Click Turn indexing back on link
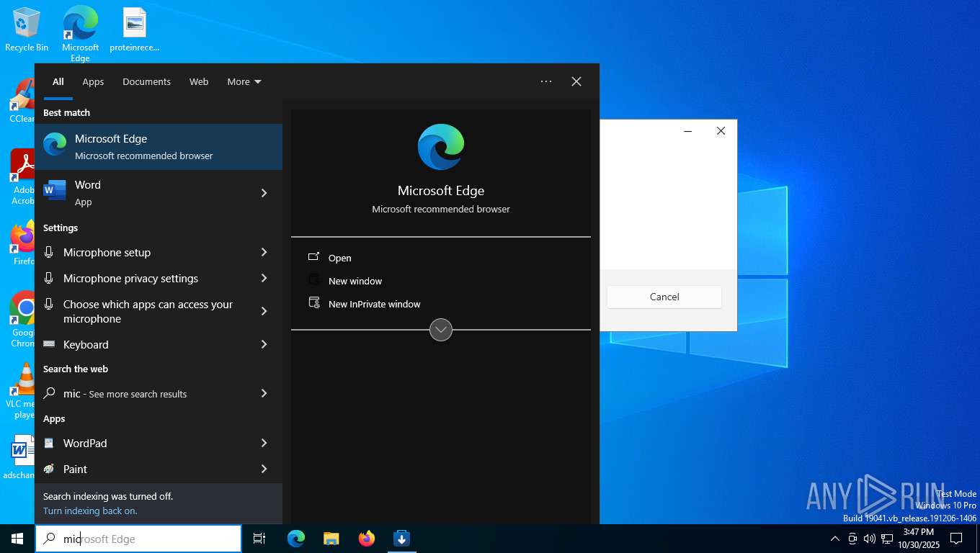This screenshot has height=553, width=980. click(90, 511)
